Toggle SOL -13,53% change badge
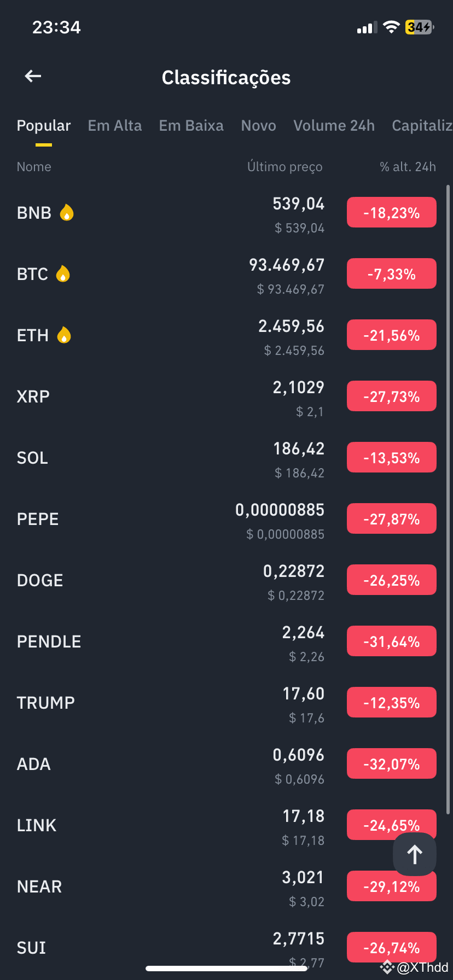The width and height of the screenshot is (453, 980). pos(392,457)
